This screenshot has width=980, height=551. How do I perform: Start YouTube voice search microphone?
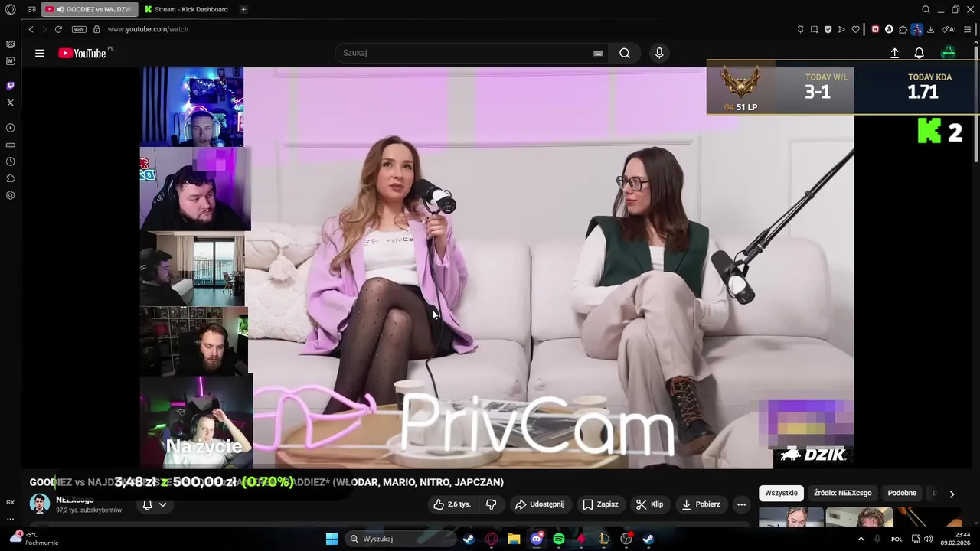[x=659, y=53]
